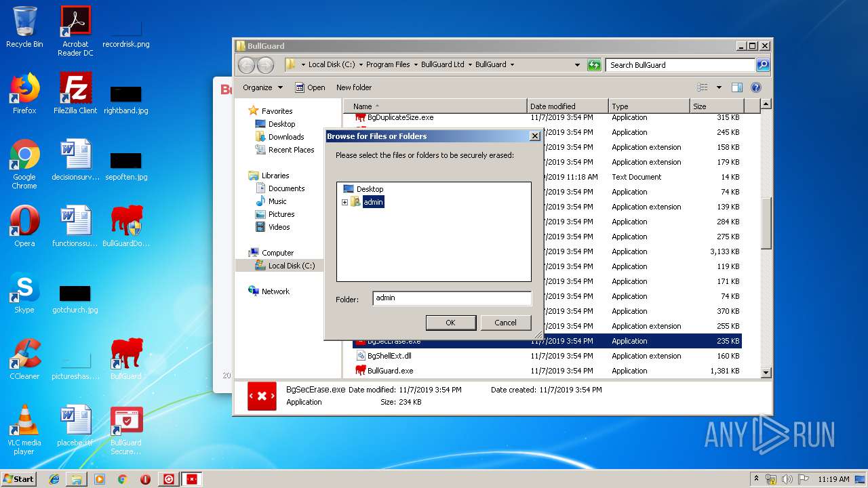This screenshot has width=868, height=488.
Task: Click BgSecErase taskbar button
Action: (x=192, y=479)
